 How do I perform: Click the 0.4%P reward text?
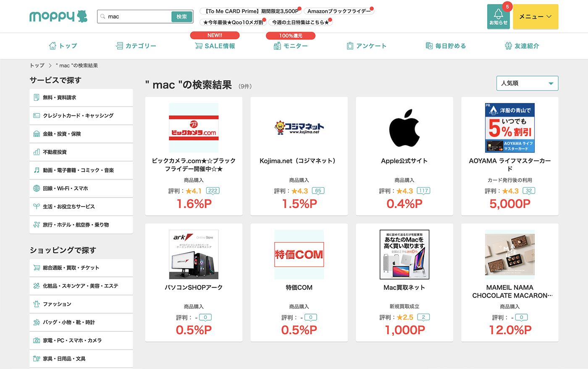pos(404,204)
